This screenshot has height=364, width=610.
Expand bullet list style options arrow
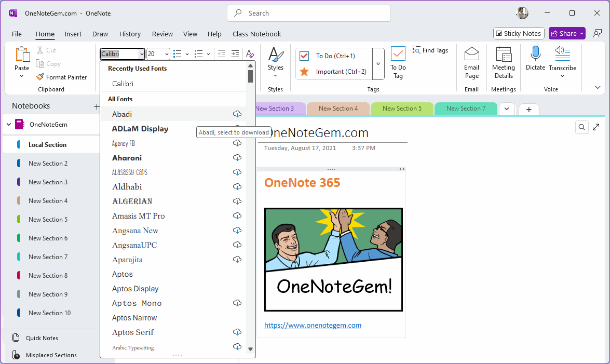[x=187, y=54]
